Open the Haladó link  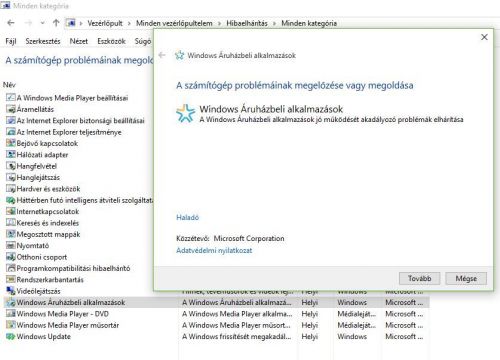point(187,217)
